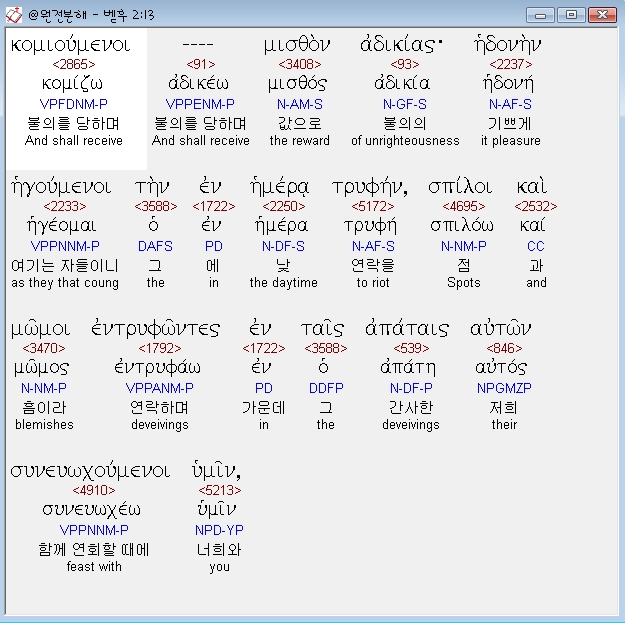Click the gloss "you"

pyautogui.click(x=220, y=567)
